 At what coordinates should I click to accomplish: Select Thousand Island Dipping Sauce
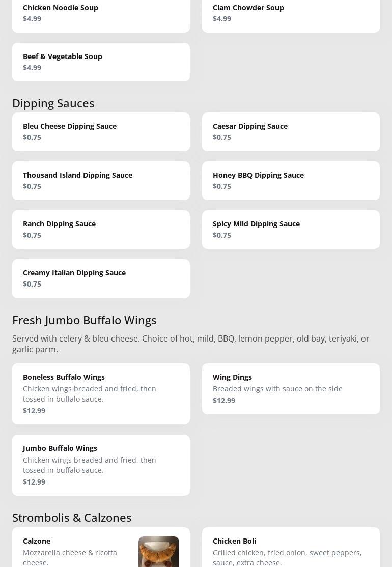[x=101, y=180]
